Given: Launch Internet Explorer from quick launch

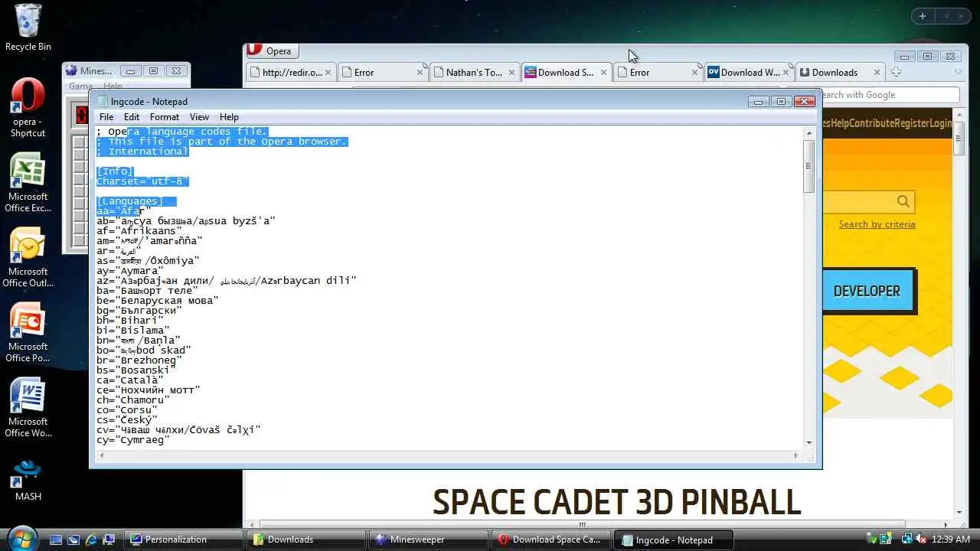Looking at the screenshot, I should [x=91, y=540].
